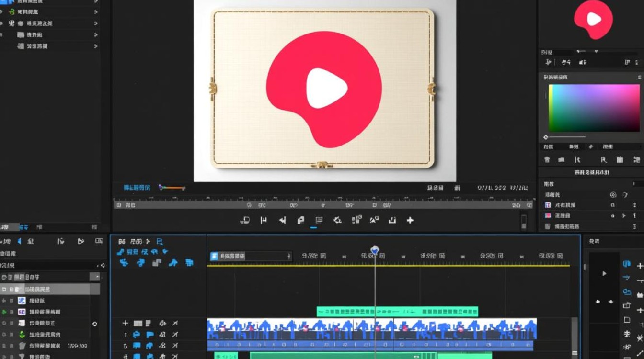Open the color panel's menu icon
Screen dimensions: 644x359
(639, 77)
